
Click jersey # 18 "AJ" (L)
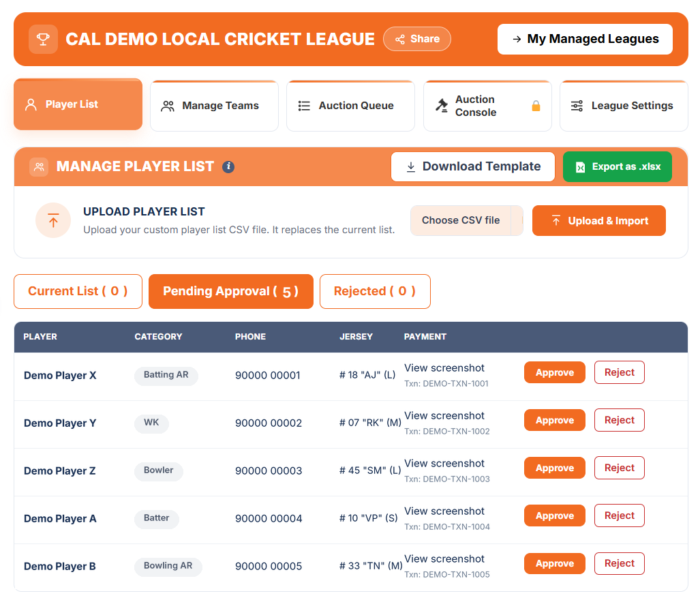coord(367,375)
